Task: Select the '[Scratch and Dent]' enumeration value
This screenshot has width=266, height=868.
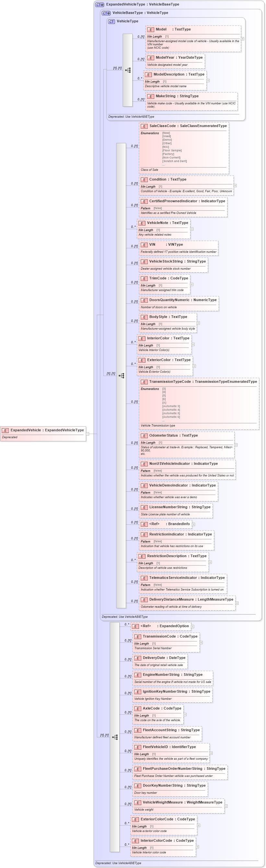Action: tap(174, 161)
